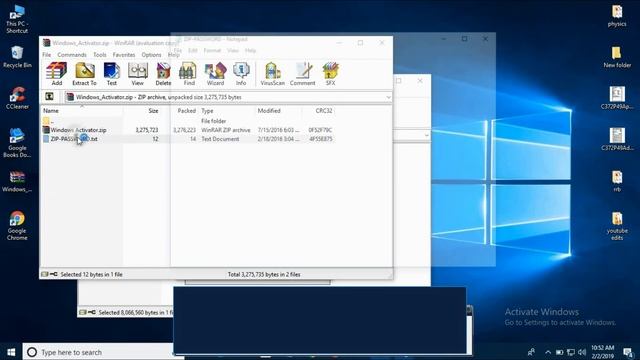Select the ZIP-PASSWORD.txt file row
Viewport: 640px width, 360px height.
(188, 139)
